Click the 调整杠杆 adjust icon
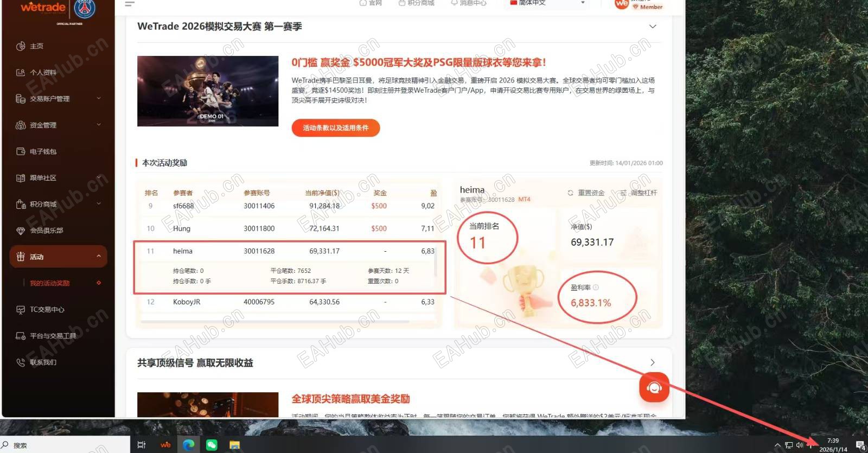Image resolution: width=868 pixels, height=453 pixels. tap(623, 193)
